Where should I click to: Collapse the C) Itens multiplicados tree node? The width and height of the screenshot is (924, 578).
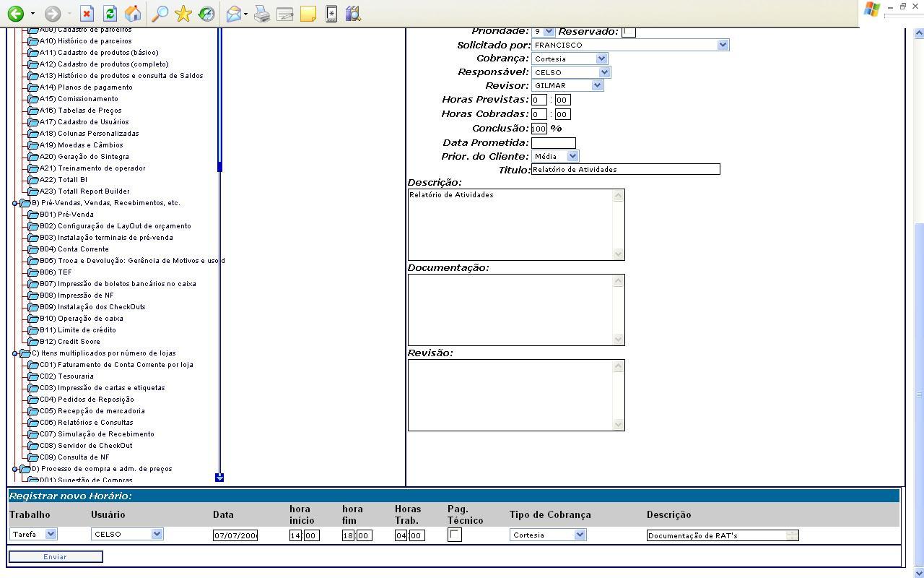14,353
